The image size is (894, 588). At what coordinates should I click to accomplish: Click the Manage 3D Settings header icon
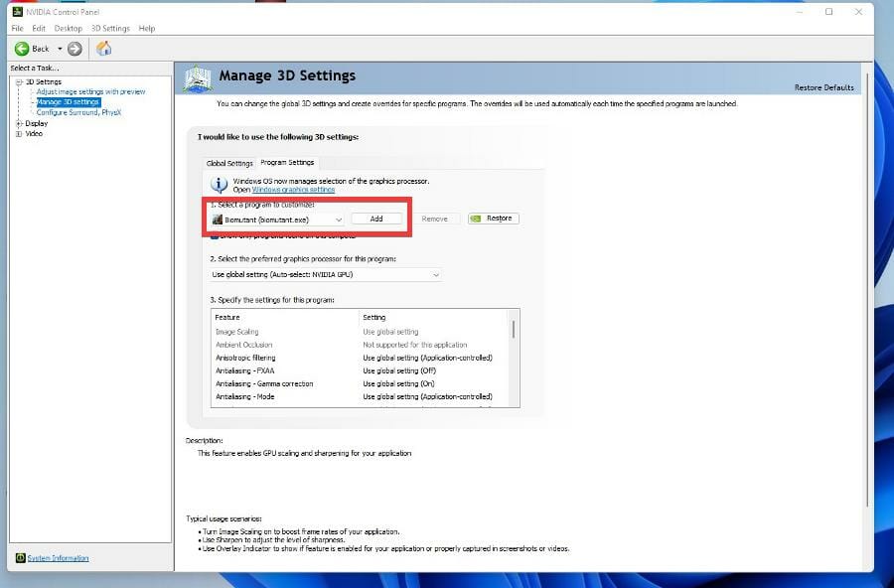pyautogui.click(x=198, y=79)
